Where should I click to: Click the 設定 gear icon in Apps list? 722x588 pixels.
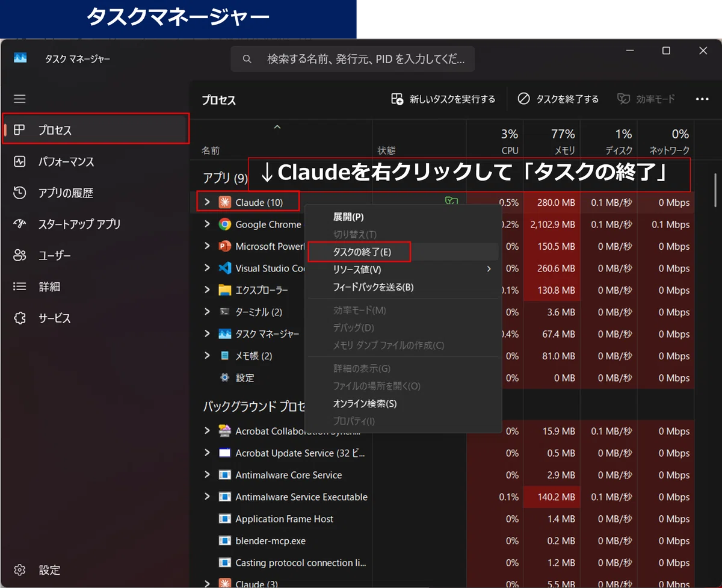tap(225, 377)
